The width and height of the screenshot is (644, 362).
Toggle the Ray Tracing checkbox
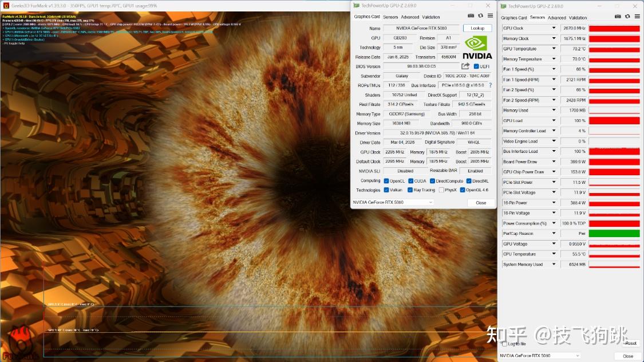pos(410,190)
